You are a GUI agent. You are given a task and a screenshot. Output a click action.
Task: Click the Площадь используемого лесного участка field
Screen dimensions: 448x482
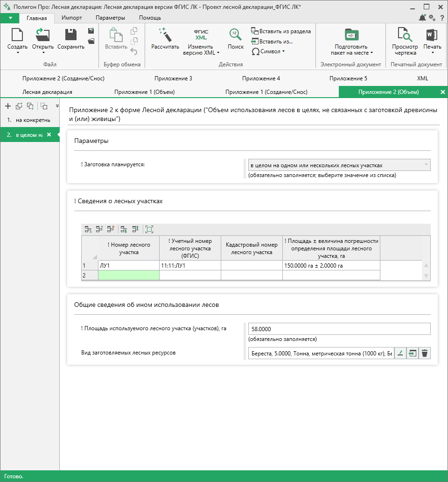[x=339, y=329]
